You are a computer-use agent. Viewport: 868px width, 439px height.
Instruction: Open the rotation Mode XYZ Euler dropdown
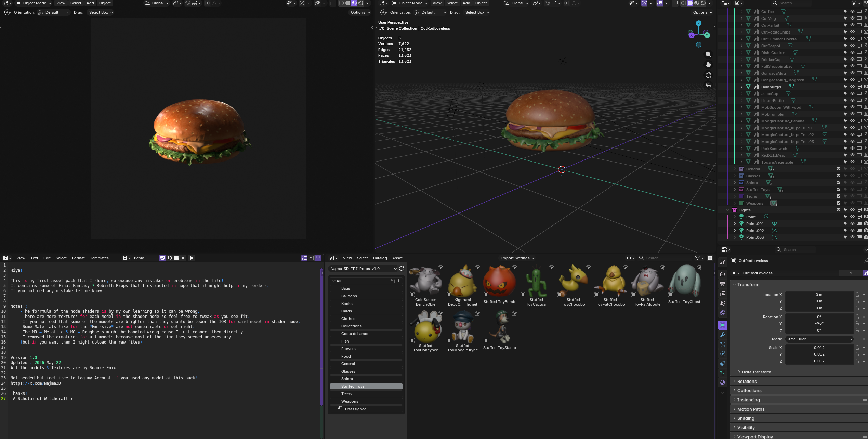coord(819,339)
